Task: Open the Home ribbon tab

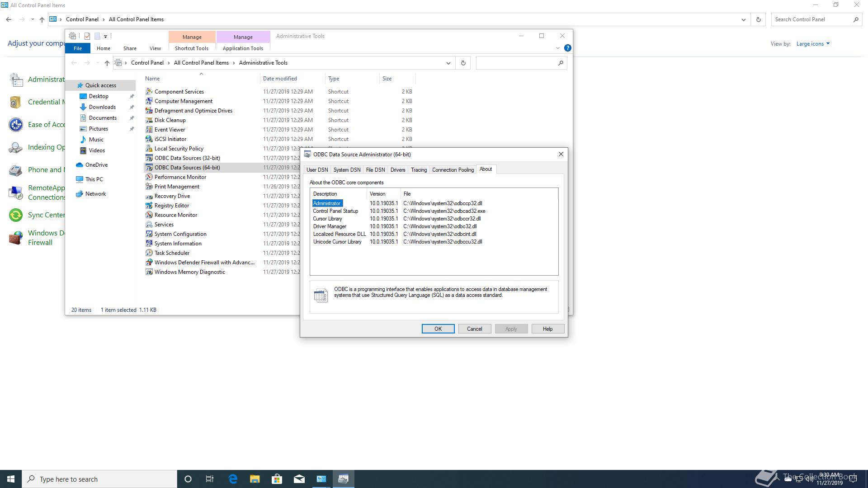Action: 104,48
